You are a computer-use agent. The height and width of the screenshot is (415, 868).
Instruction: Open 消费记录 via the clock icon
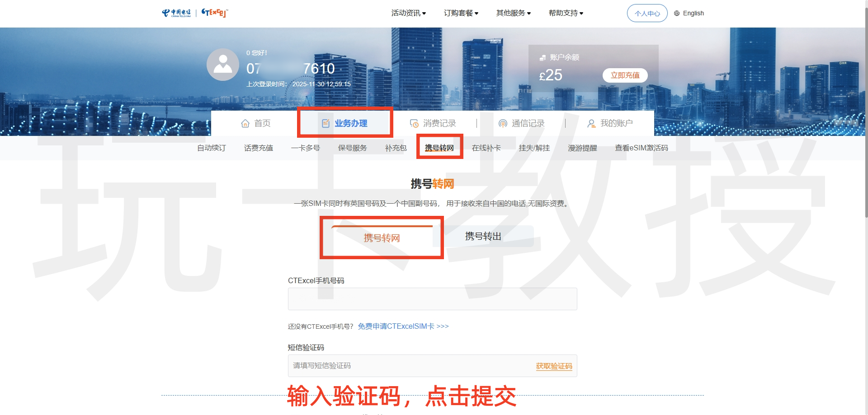414,123
